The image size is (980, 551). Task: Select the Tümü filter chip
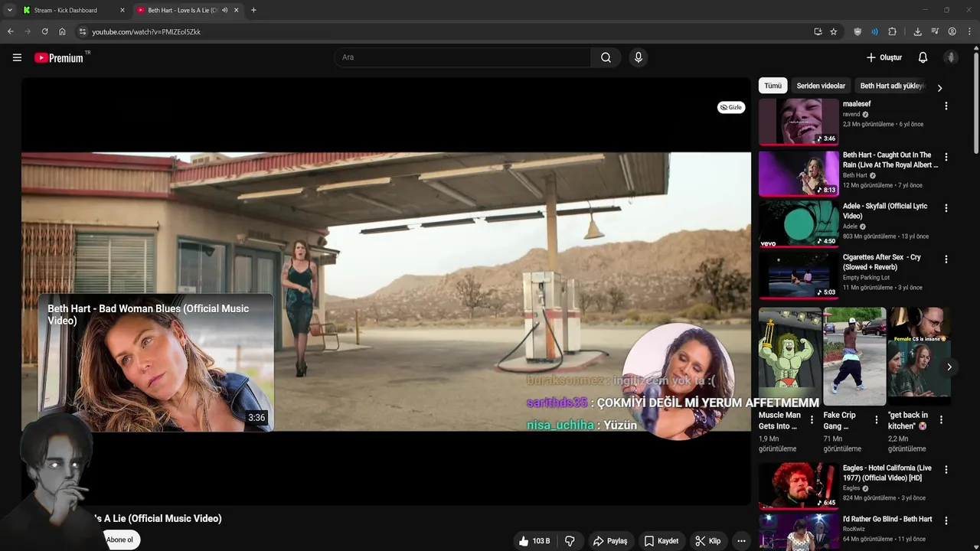773,86
